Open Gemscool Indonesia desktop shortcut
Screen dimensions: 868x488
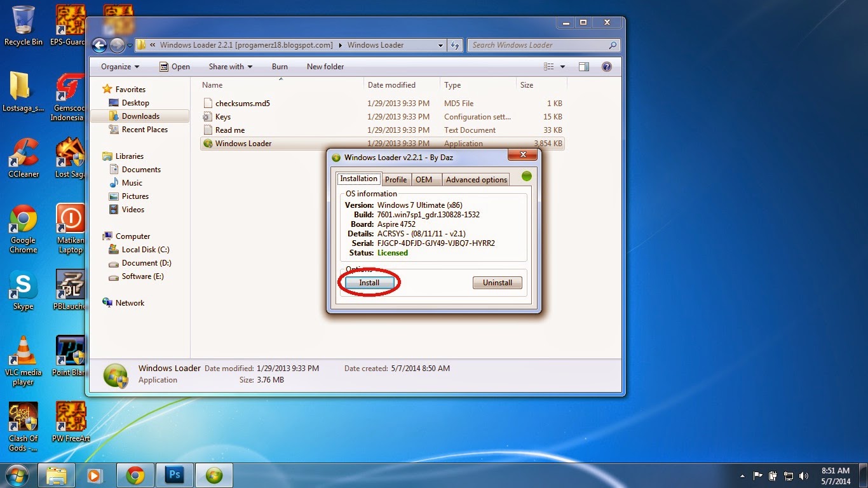point(69,97)
